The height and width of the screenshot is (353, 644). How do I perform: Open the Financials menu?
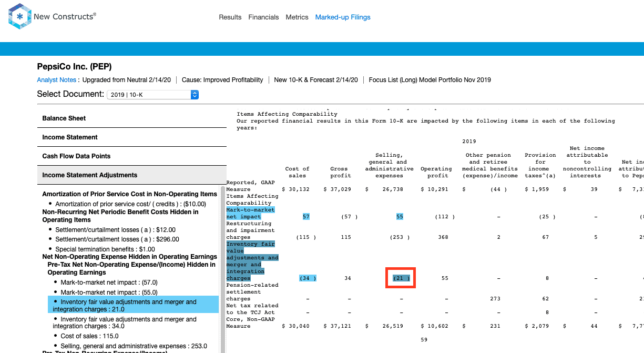(x=263, y=17)
